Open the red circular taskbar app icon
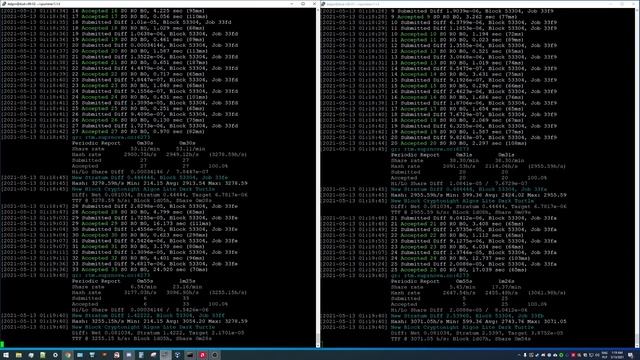640x360 pixels. (202, 355)
